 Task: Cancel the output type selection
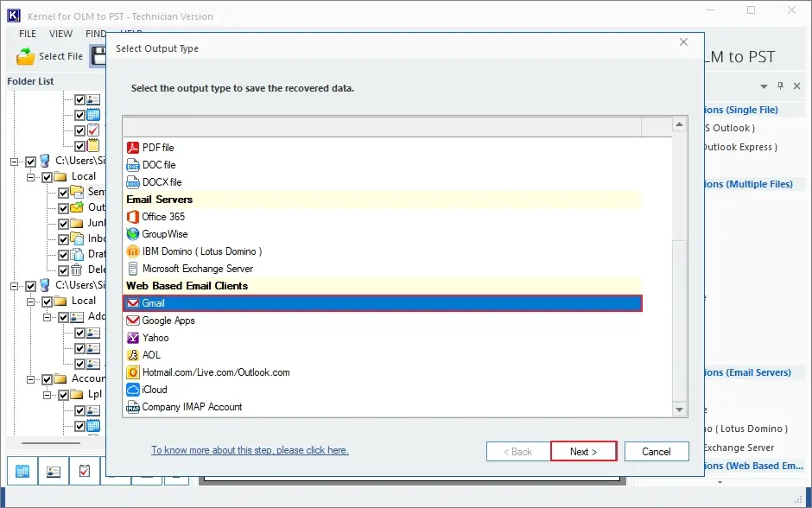click(657, 452)
